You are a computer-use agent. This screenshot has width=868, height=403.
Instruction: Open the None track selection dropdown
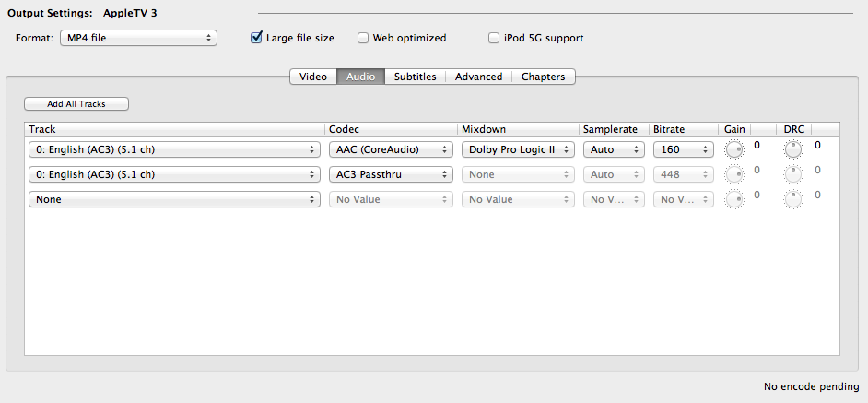pos(174,199)
